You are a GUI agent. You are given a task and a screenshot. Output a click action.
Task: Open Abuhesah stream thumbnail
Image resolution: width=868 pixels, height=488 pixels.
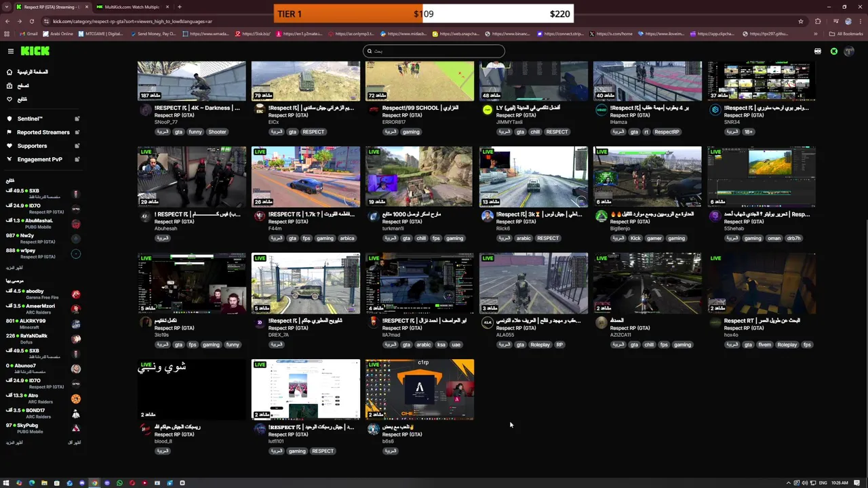192,176
